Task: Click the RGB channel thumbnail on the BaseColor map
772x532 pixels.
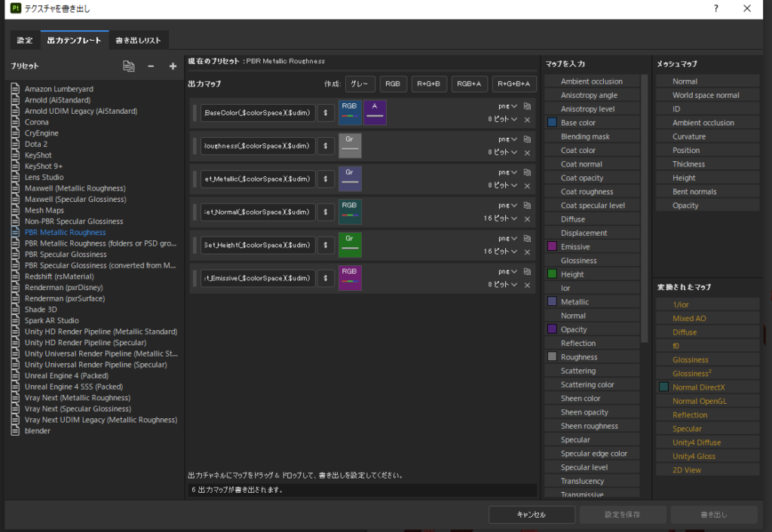Action: pyautogui.click(x=350, y=113)
